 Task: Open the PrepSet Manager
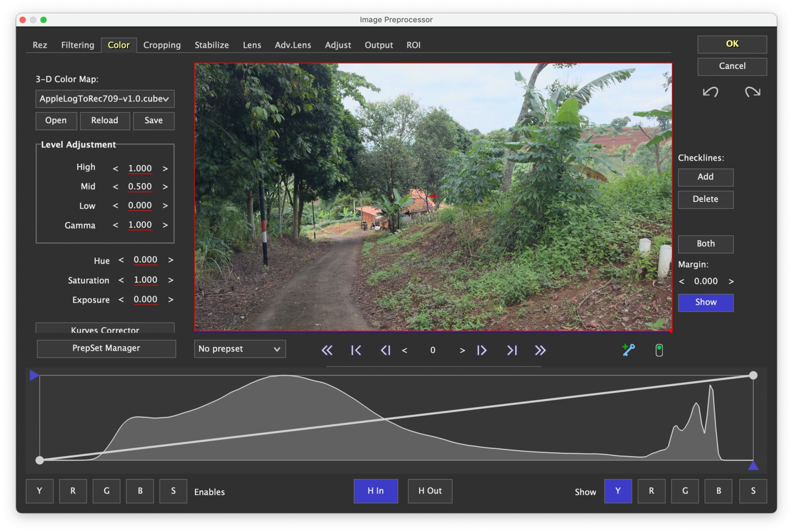click(x=106, y=348)
